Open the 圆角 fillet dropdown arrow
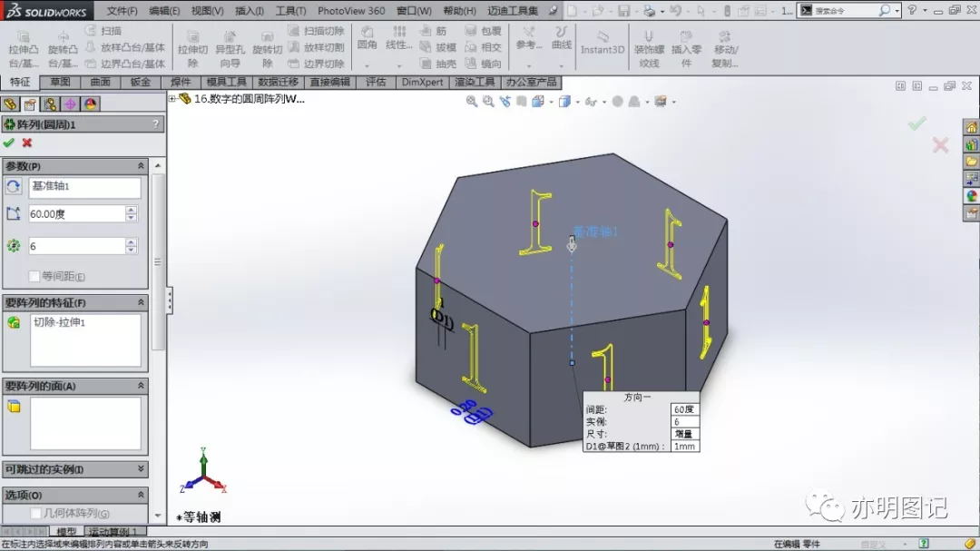 367,65
